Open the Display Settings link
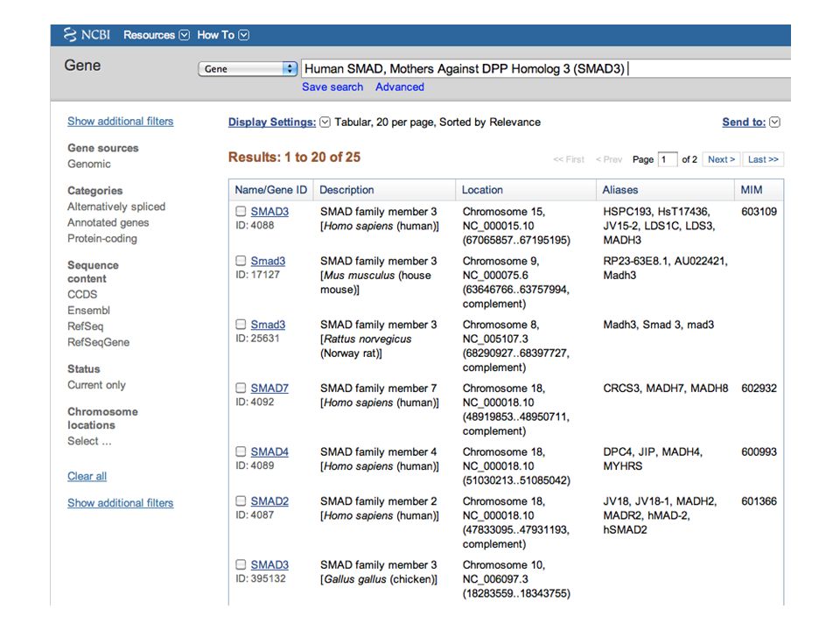This screenshot has width=840, height=630. click(272, 122)
